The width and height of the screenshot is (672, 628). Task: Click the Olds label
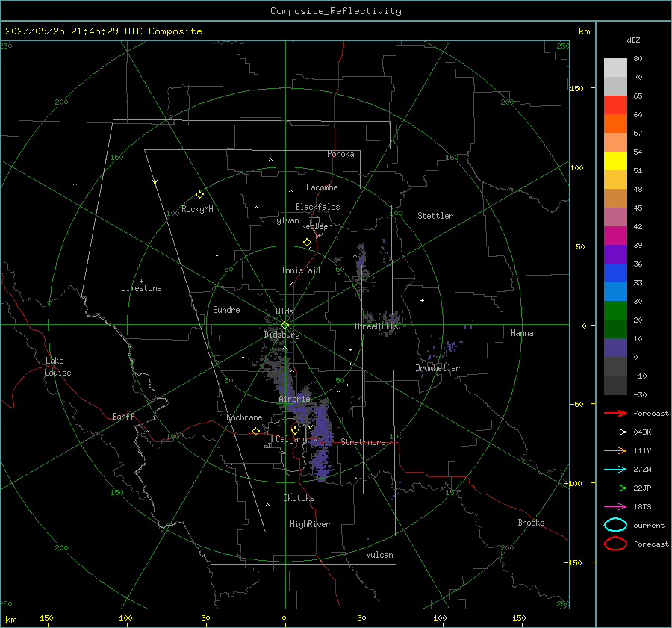tap(284, 311)
